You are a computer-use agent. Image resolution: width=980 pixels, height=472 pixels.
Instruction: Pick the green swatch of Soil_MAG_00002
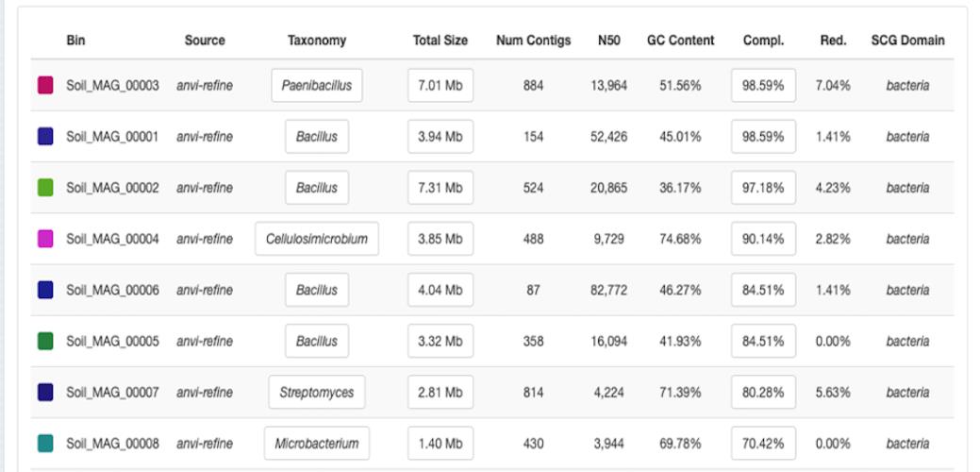[45, 188]
